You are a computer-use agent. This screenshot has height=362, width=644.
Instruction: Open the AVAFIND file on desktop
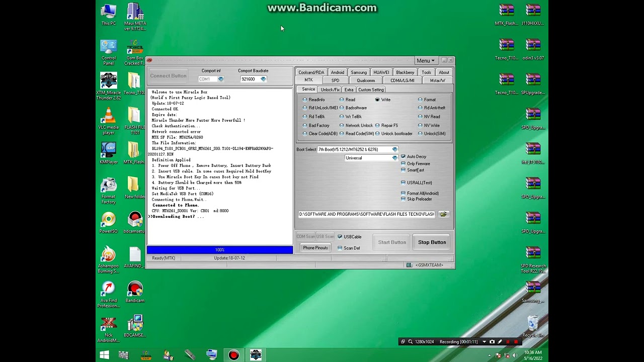coord(135,257)
